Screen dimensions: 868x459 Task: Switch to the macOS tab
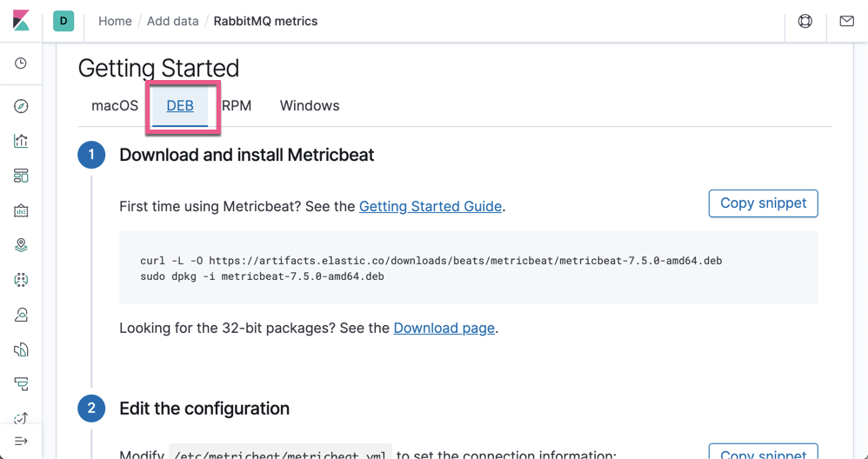[x=115, y=106]
